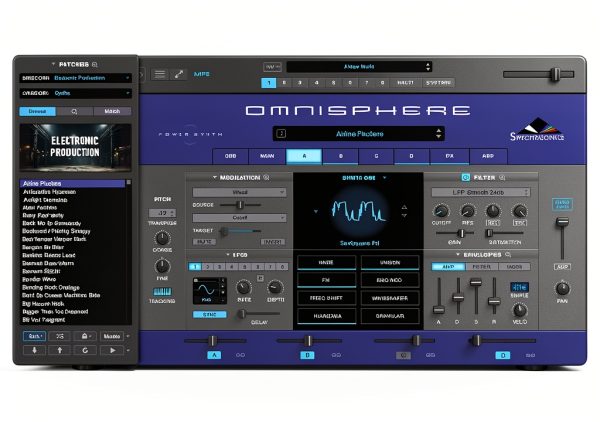Viewport: 600px width, 422px height.
Task: Collapse the LFOs section with its triangle
Action: pos(228,254)
